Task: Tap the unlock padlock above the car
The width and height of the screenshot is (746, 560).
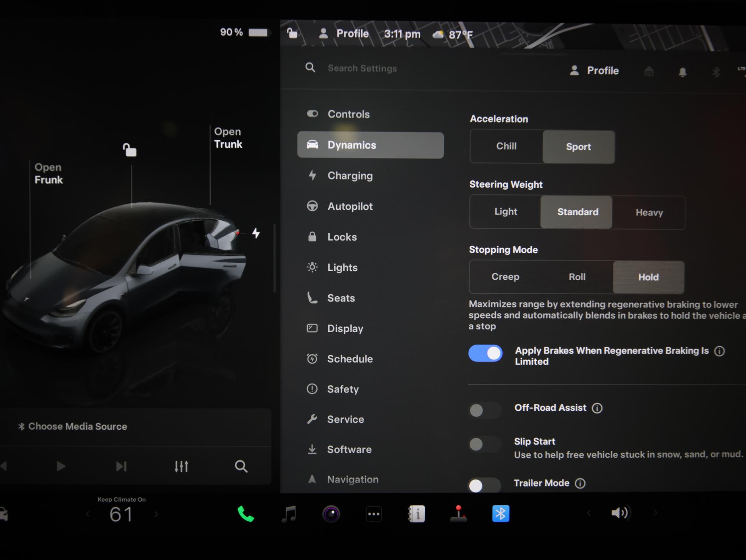Action: pos(129,150)
